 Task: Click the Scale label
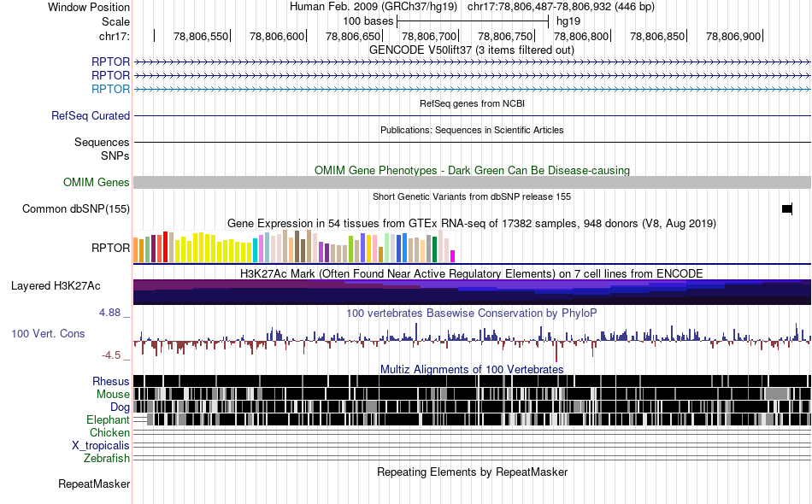pos(115,21)
